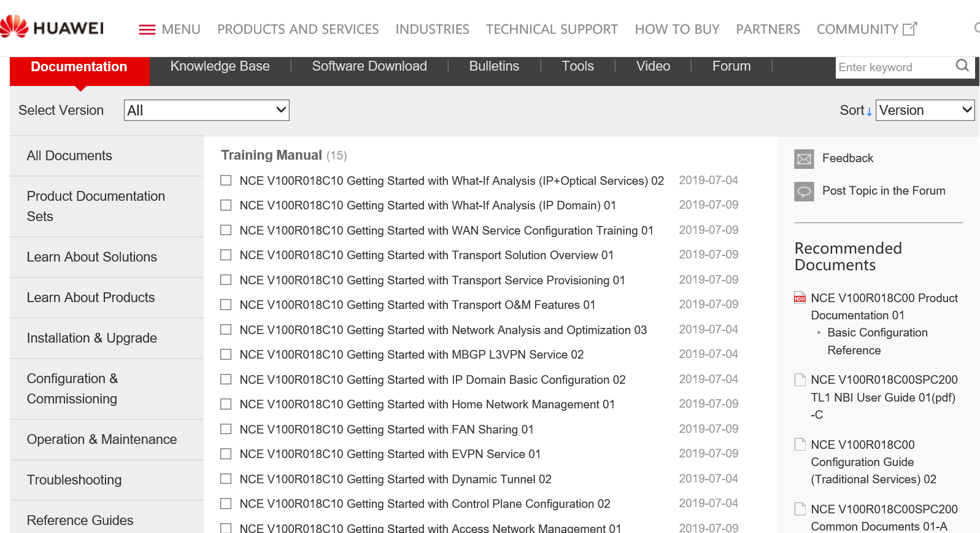Open the INDUSTRIES menu
Screen dimensions: 980x533
coord(432,29)
